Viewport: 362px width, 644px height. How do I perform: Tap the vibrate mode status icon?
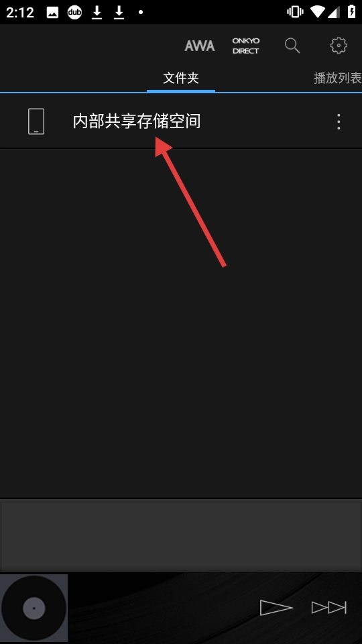point(295,12)
